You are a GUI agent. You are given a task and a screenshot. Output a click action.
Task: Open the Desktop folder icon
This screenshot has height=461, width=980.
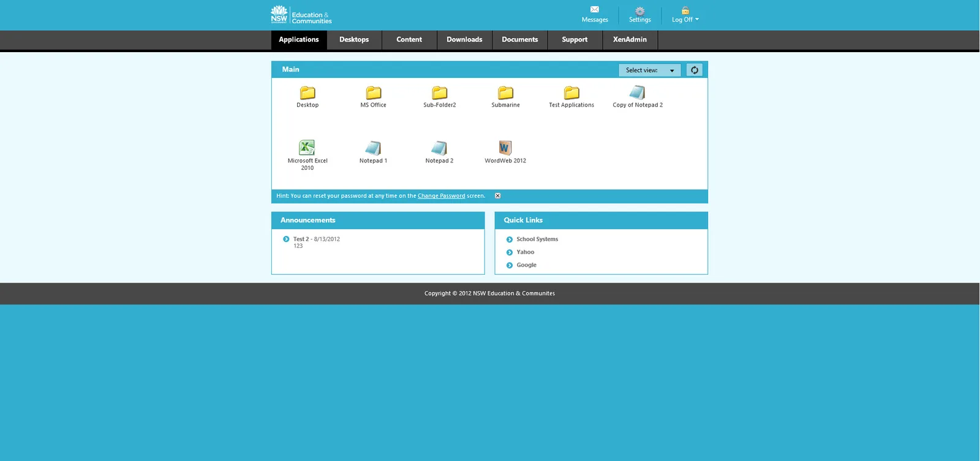[x=307, y=93]
